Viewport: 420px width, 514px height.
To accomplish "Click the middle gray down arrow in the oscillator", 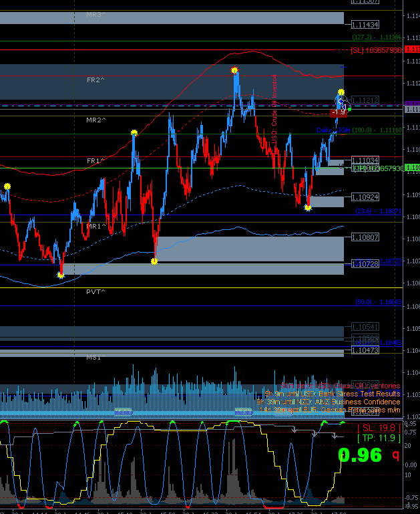I will pos(314,434).
